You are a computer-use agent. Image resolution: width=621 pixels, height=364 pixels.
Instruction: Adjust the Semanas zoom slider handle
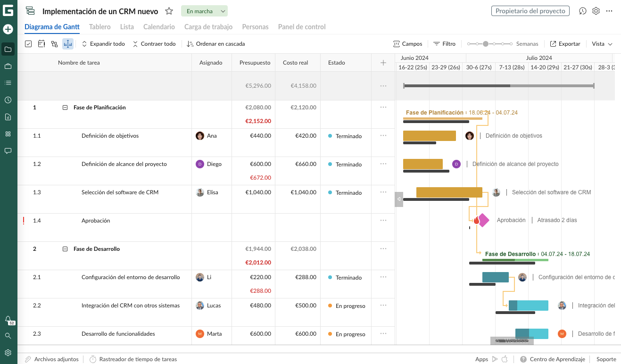point(486,44)
